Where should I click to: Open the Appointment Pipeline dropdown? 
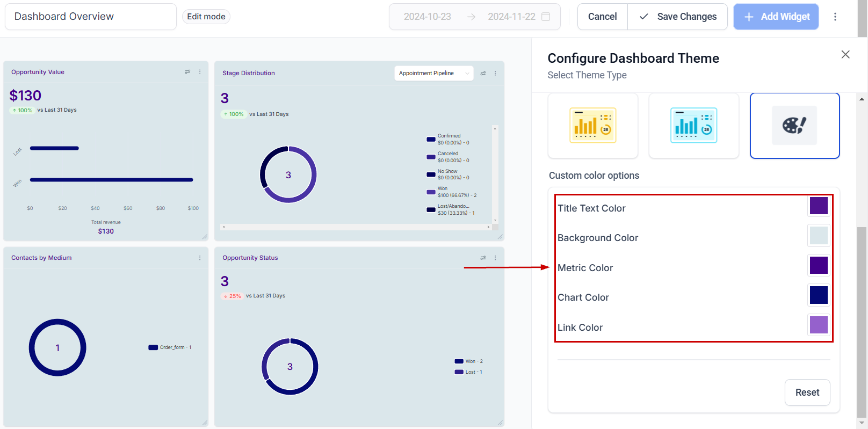pyautogui.click(x=434, y=74)
